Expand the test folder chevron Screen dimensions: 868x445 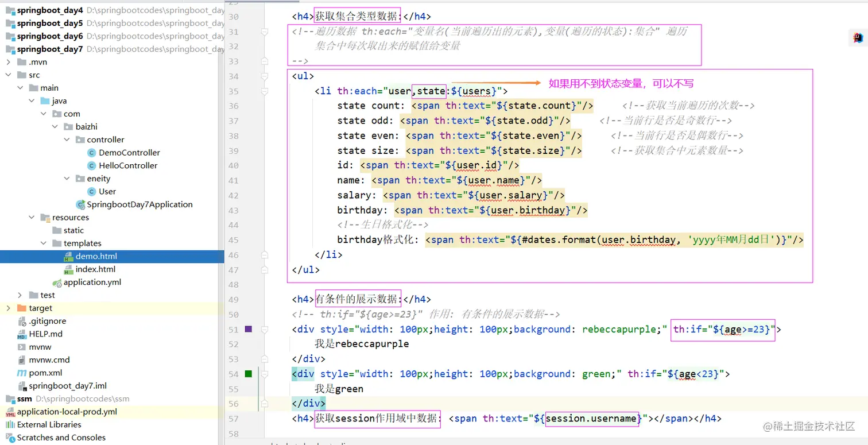(21, 295)
